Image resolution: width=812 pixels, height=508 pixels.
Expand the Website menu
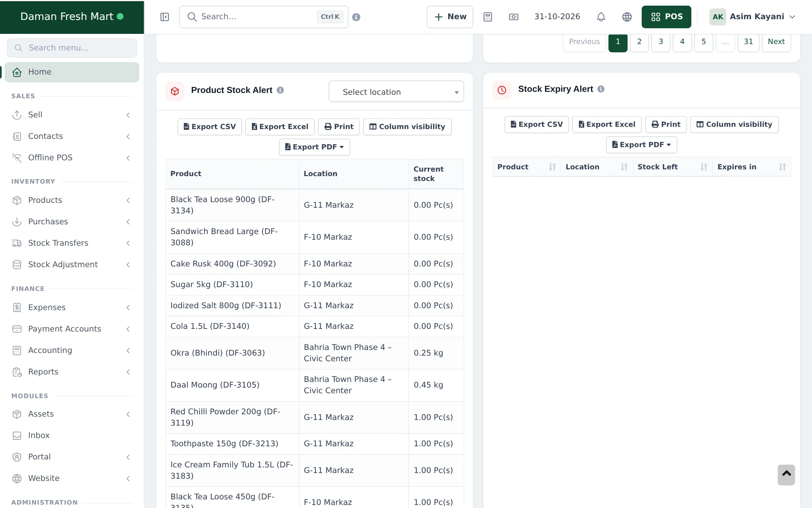(72, 478)
